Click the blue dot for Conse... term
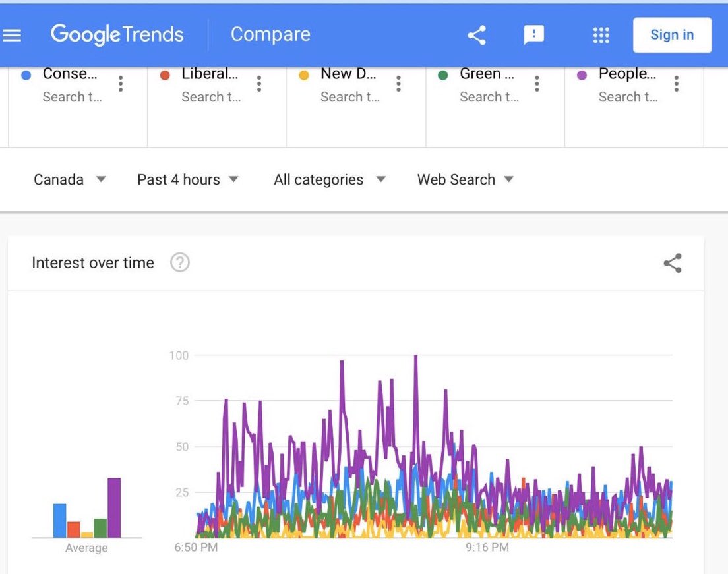Screen dimensions: 728x574 [x=26, y=75]
